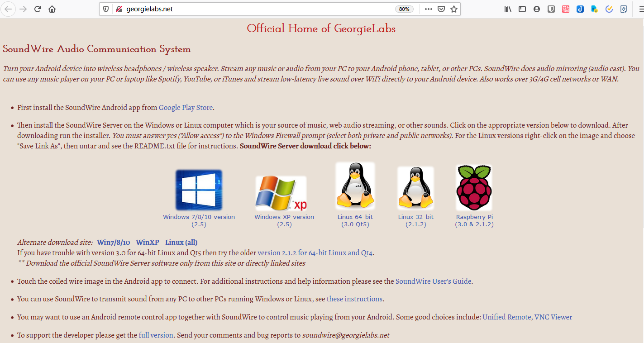The width and height of the screenshot is (644, 343).
Task: Open the Library bookshelf icon
Action: coord(508,9)
